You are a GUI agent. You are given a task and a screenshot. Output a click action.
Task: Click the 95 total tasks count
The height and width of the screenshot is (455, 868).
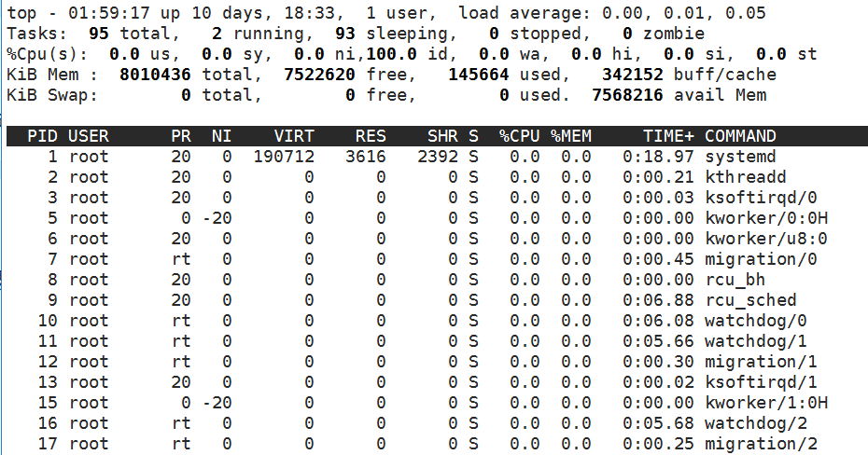click(99, 34)
